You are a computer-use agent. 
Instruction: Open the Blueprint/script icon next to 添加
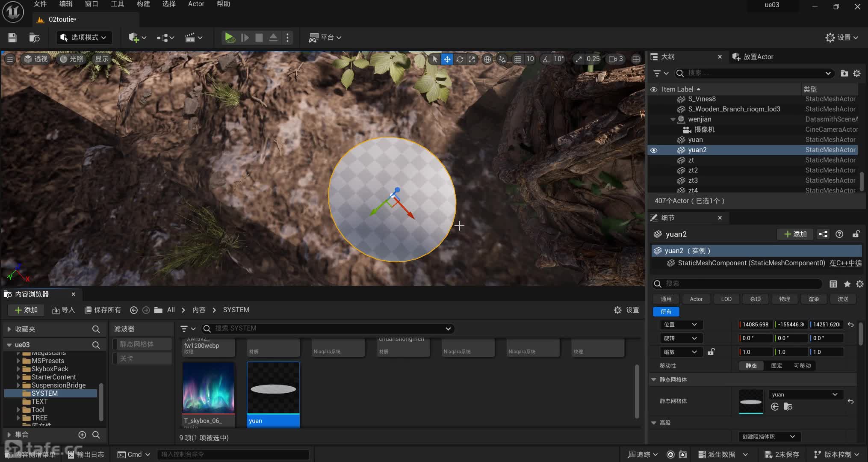[x=823, y=234]
